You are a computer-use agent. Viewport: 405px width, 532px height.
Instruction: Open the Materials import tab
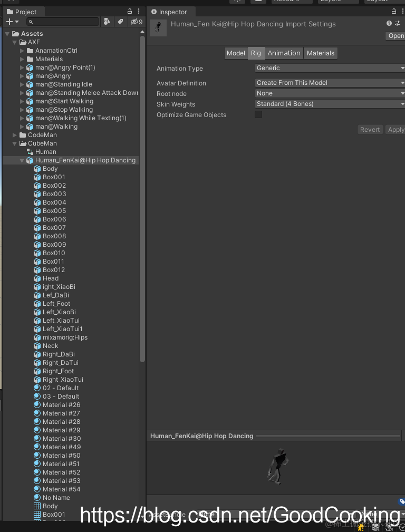[x=321, y=53]
